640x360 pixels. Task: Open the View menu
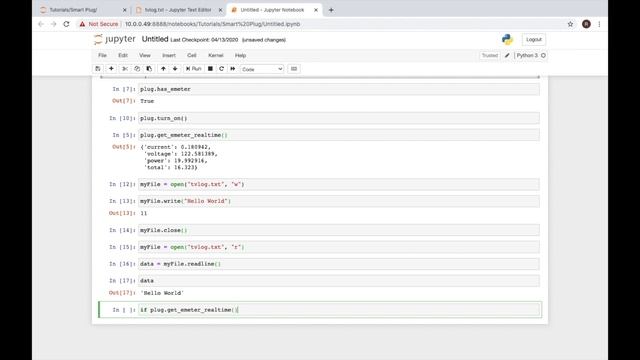point(144,56)
